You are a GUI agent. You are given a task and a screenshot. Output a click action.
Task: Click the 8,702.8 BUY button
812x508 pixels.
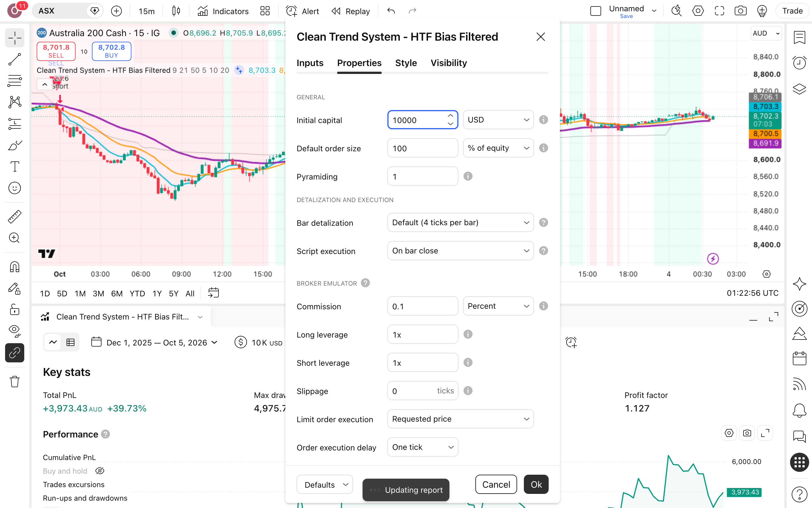tap(111, 51)
